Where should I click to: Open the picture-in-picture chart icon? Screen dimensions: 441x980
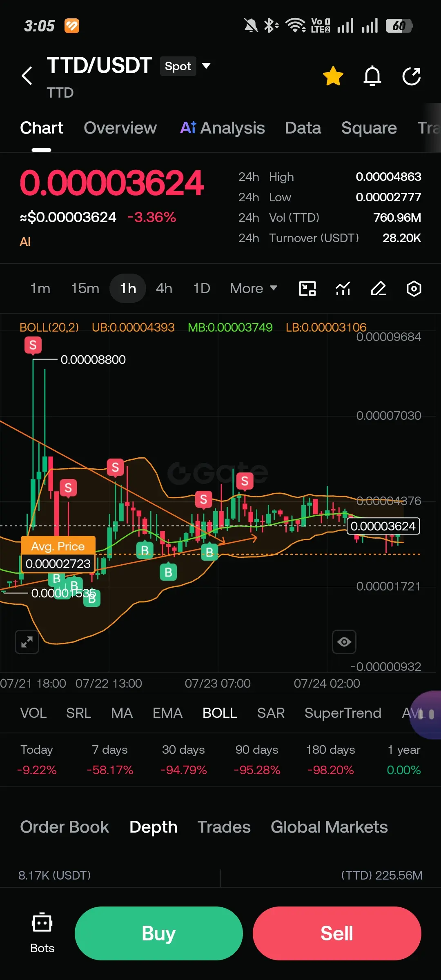pos(307,289)
